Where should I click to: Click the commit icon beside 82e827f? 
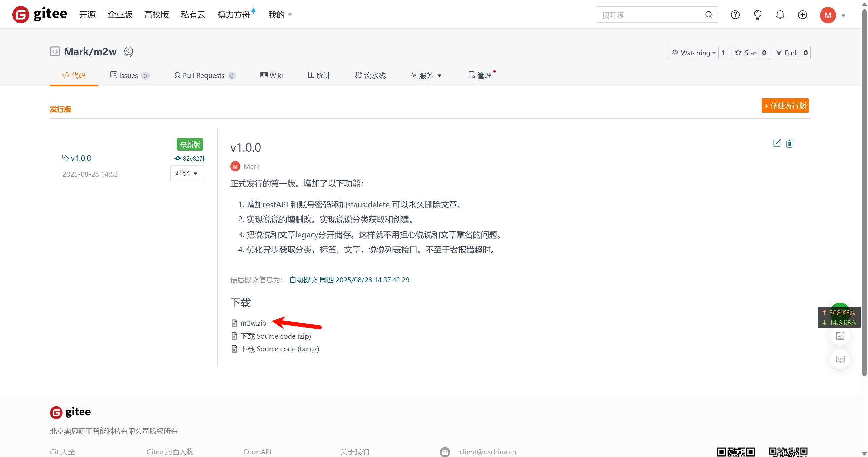click(x=178, y=158)
